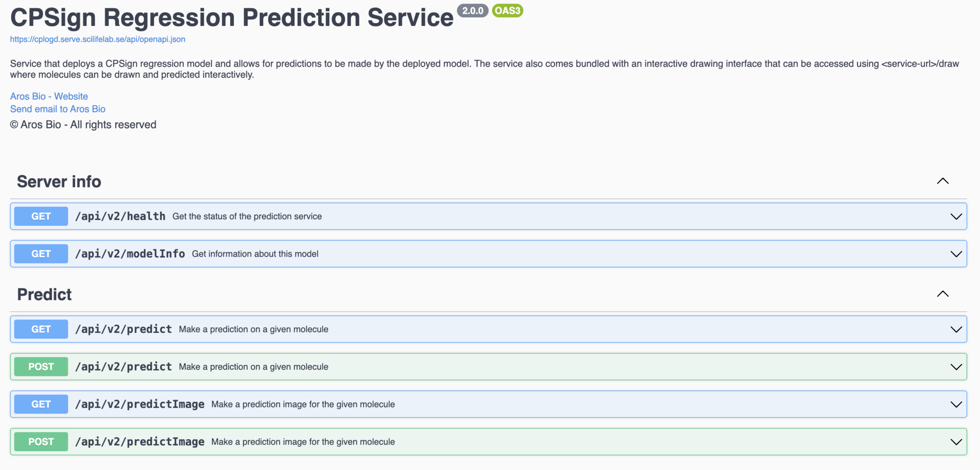
Task: Click the POST badge for /api/v2/predict
Action: pyautogui.click(x=41, y=367)
